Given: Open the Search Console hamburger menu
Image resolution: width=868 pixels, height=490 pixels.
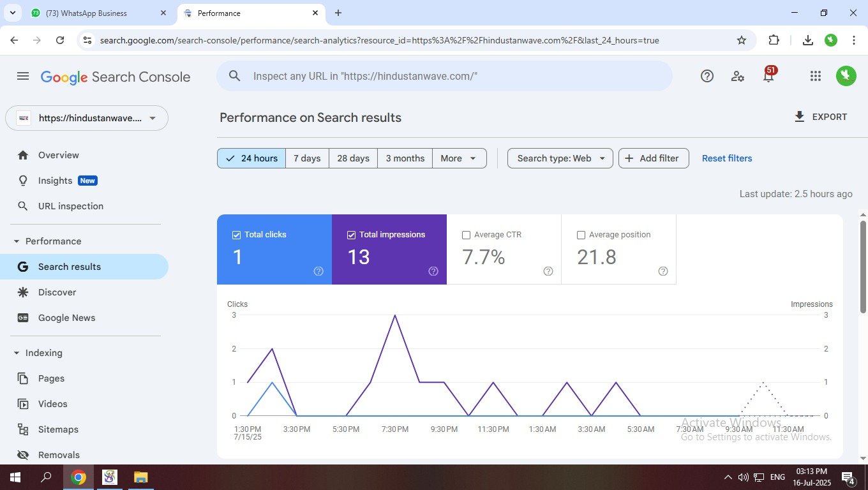Looking at the screenshot, I should pos(23,77).
